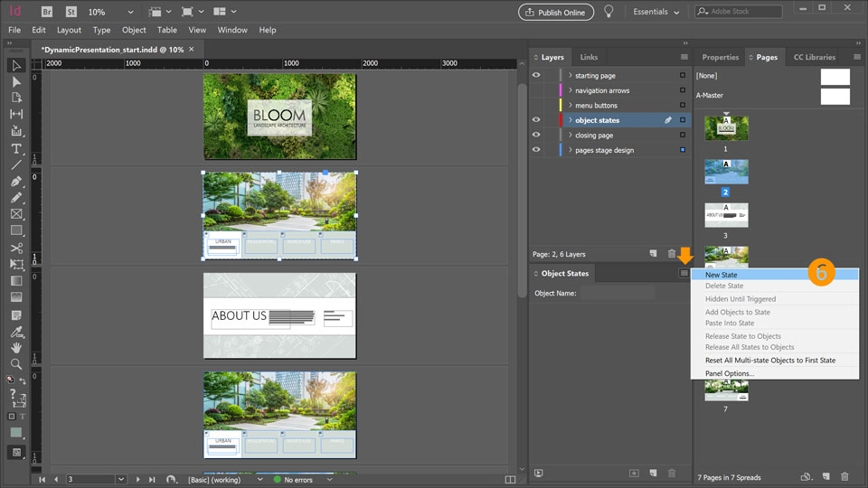Click the lightbulb Learn icon
The image size is (868, 488).
click(609, 12)
